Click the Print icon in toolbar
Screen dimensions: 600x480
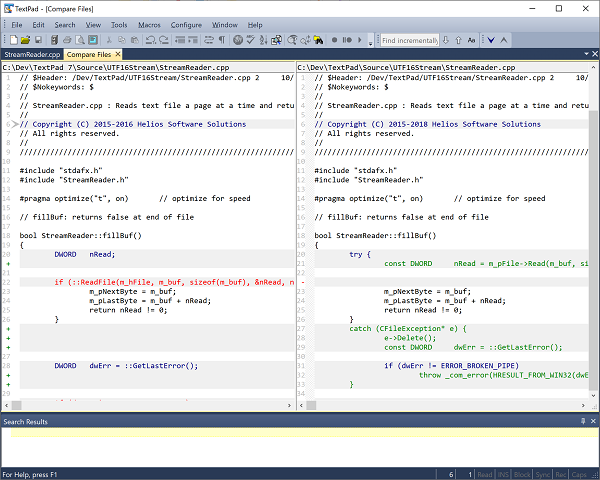click(x=66, y=40)
